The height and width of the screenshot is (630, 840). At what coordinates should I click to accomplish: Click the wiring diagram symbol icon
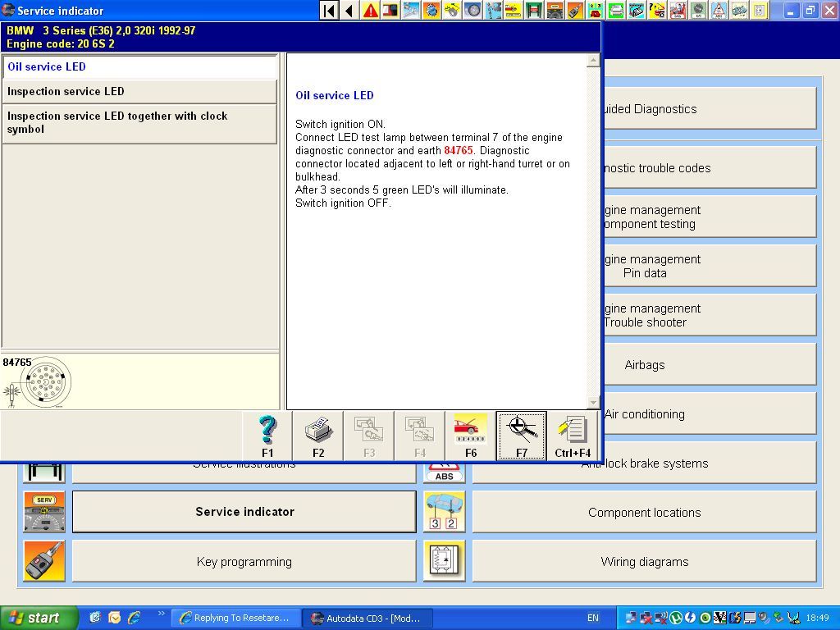click(x=444, y=561)
